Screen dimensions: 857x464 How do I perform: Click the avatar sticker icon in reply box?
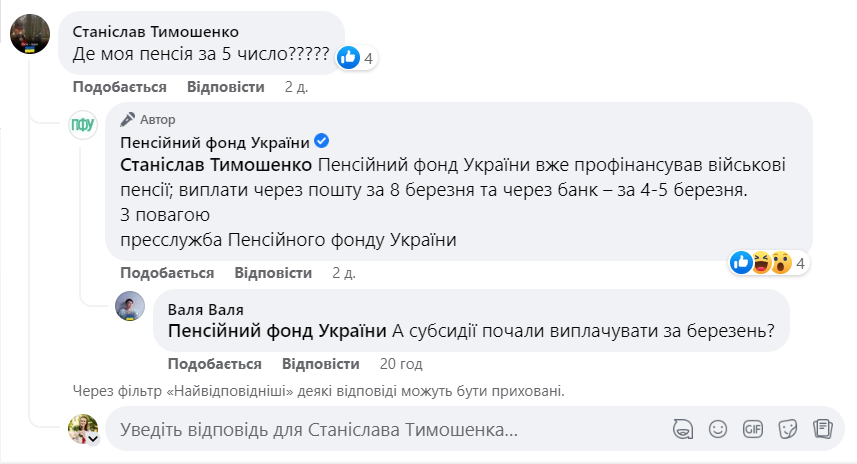click(x=683, y=429)
